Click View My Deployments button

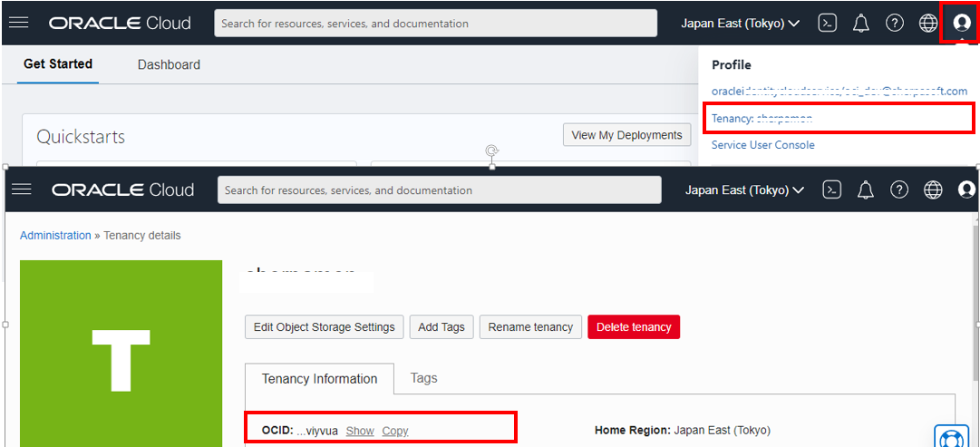[626, 135]
